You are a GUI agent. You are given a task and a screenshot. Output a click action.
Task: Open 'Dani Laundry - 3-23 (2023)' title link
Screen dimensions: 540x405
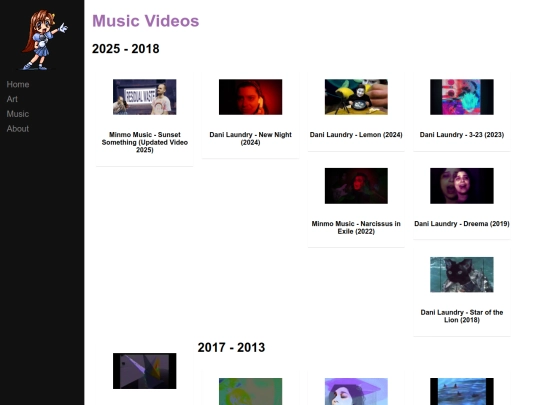(x=462, y=135)
